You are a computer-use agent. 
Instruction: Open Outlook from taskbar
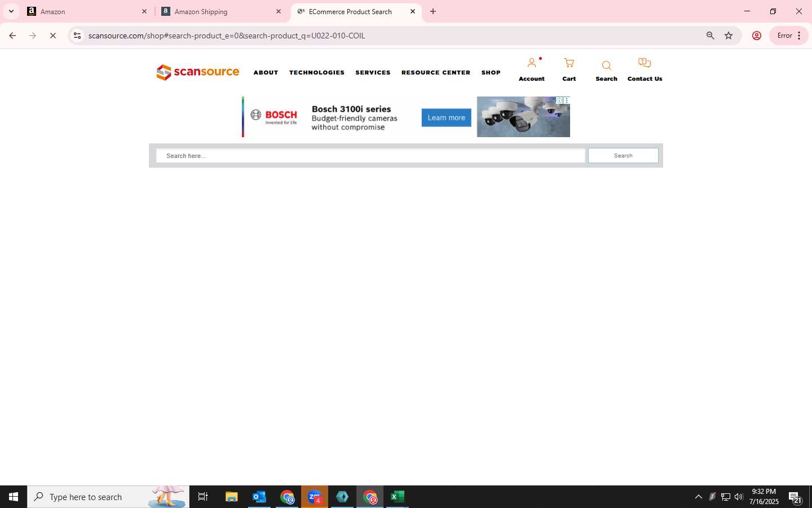tap(259, 497)
